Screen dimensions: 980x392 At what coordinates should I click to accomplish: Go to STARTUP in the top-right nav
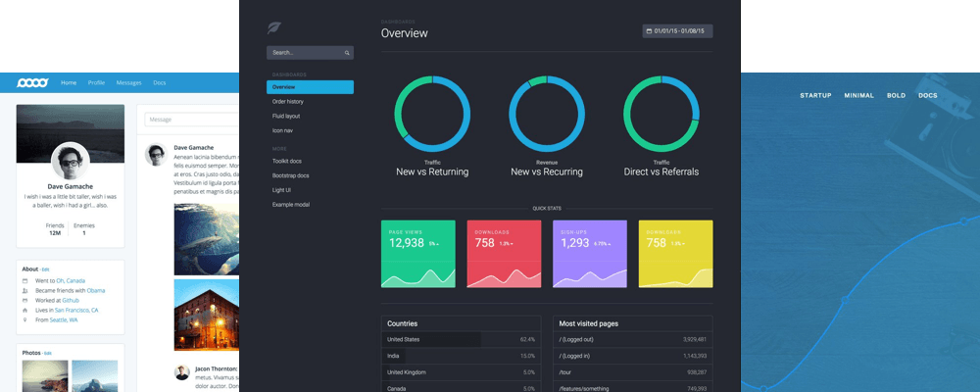[815, 95]
